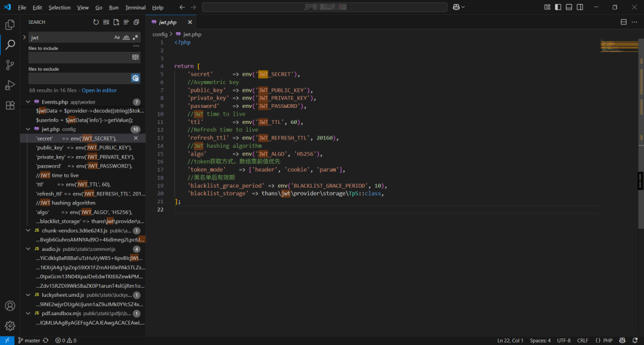This screenshot has height=345, width=644.
Task: Select the jwt.php editor tab
Action: 167,22
